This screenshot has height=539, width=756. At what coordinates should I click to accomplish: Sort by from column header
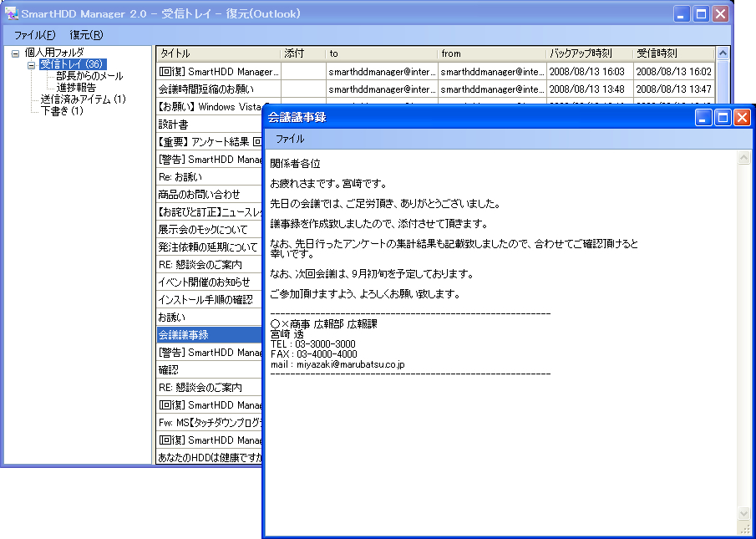(492, 53)
